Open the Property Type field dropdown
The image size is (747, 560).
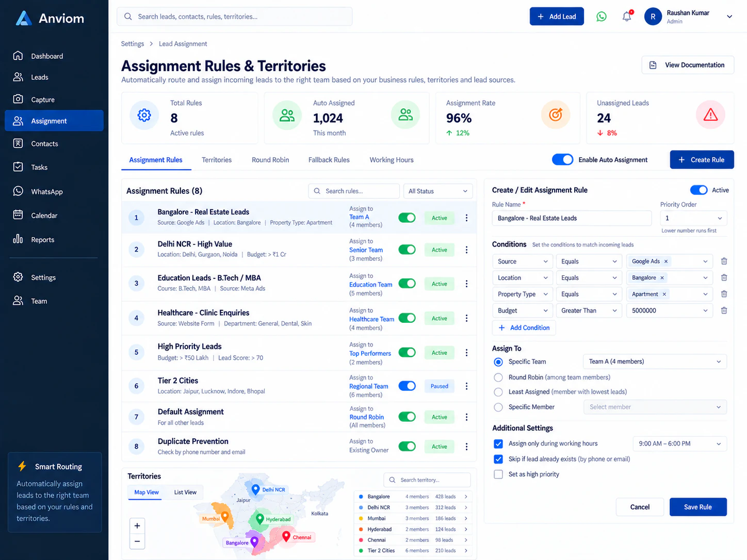[x=522, y=294]
